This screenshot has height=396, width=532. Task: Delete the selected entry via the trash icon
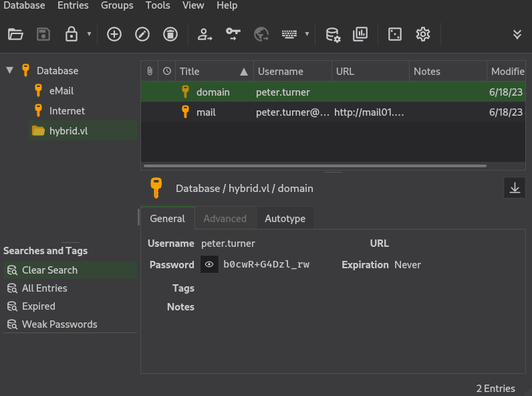click(170, 34)
